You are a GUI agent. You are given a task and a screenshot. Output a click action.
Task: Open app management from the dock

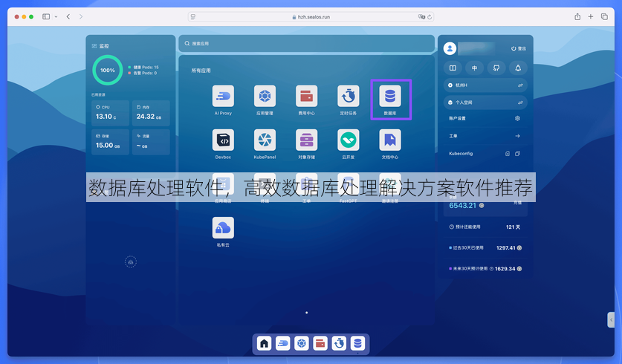pyautogui.click(x=302, y=343)
